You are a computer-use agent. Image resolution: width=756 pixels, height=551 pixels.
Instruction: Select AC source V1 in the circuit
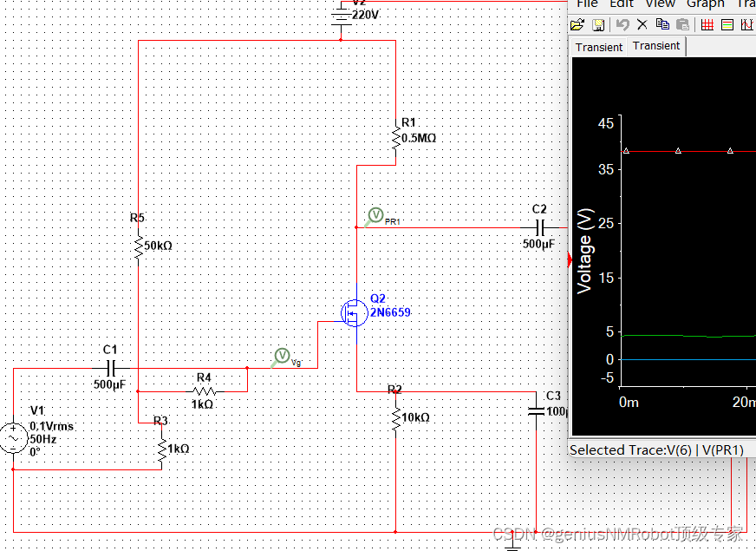point(14,439)
